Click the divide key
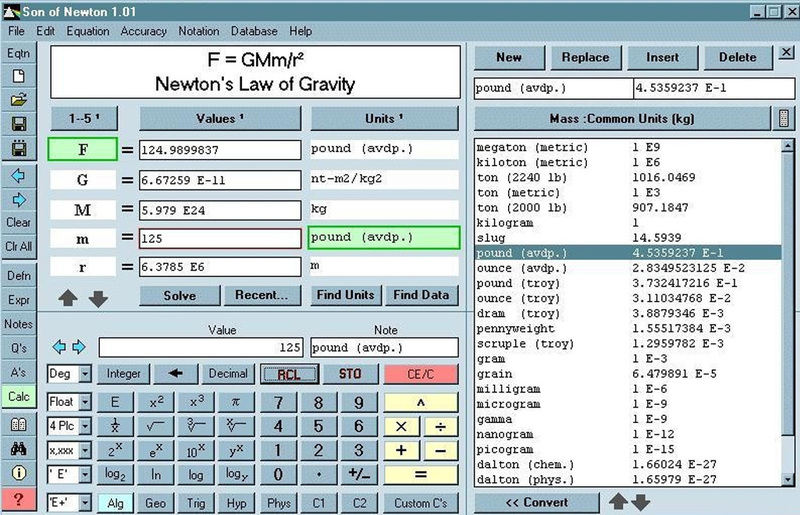The height and width of the screenshot is (515, 800). [x=440, y=426]
